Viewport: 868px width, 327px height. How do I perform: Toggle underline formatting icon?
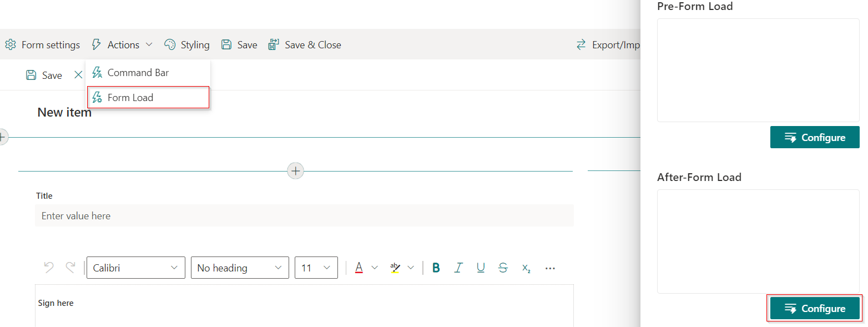pyautogui.click(x=481, y=268)
